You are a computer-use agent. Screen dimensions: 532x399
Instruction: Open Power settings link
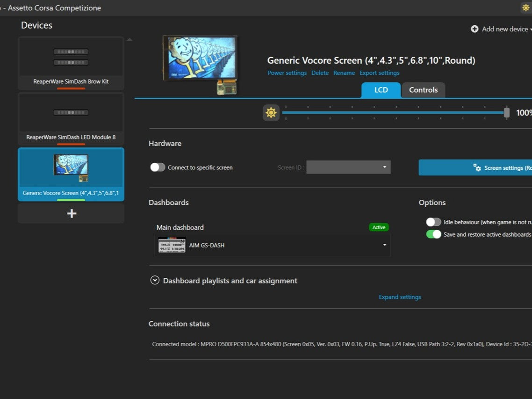pos(287,73)
